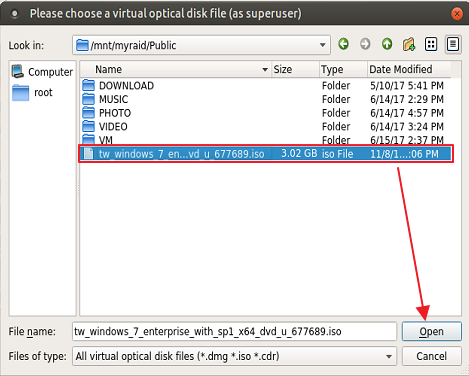Open the Look in path dropdown

coord(322,45)
